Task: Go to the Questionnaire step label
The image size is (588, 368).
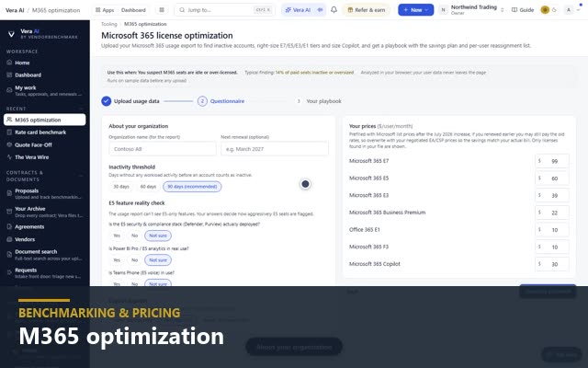Action: pyautogui.click(x=227, y=101)
